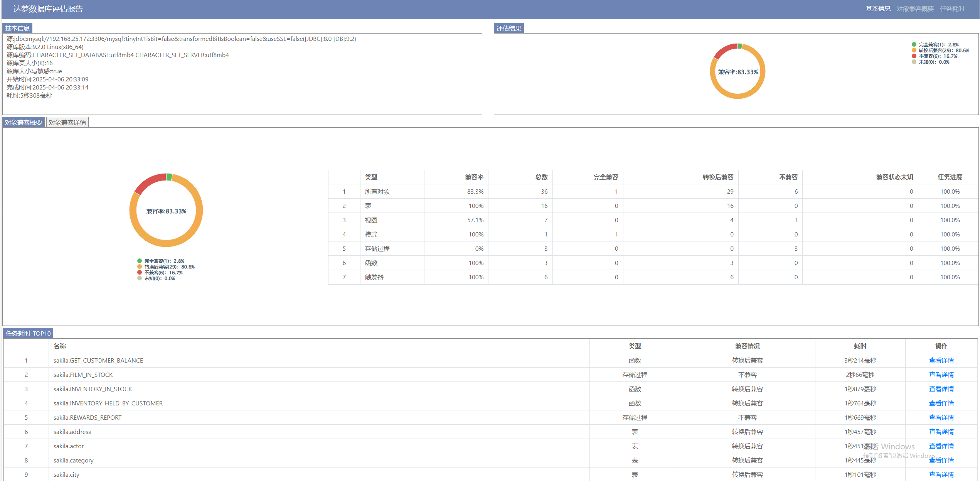Viewport: 980px width, 481px height.
Task: Click 耗时 column header in TOP10 table
Action: tap(860, 346)
